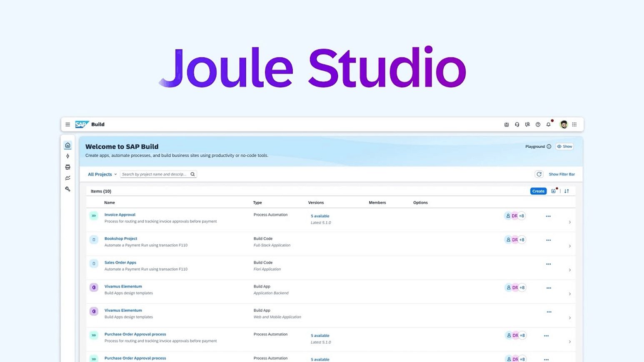
Task: Click the refresh icon near Show Filter Bar
Action: pos(539,174)
